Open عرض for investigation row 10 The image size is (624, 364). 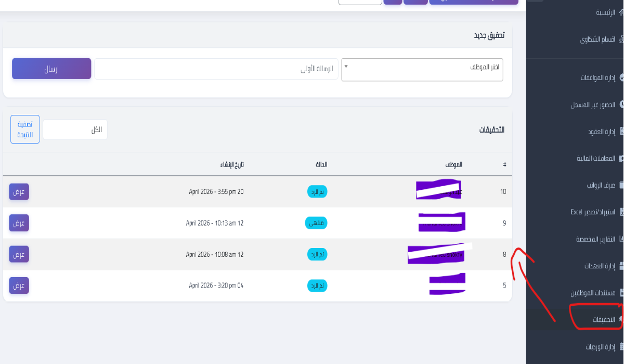[x=19, y=191]
